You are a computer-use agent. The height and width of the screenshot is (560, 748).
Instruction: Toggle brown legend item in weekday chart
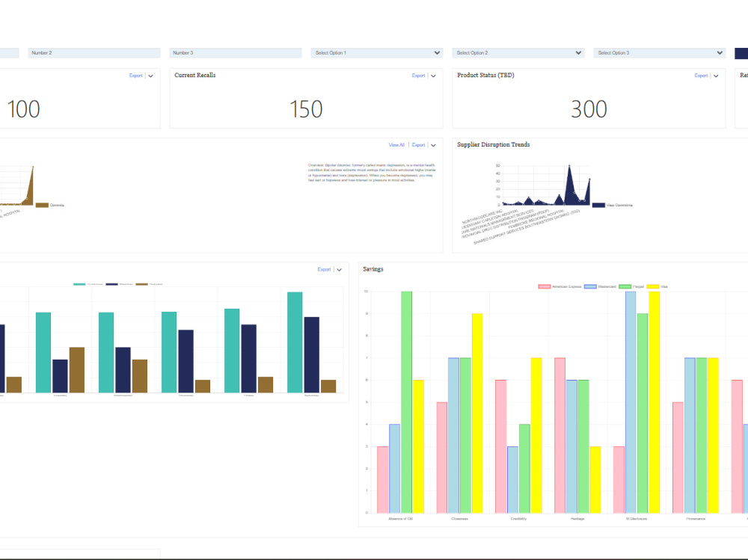[150, 284]
